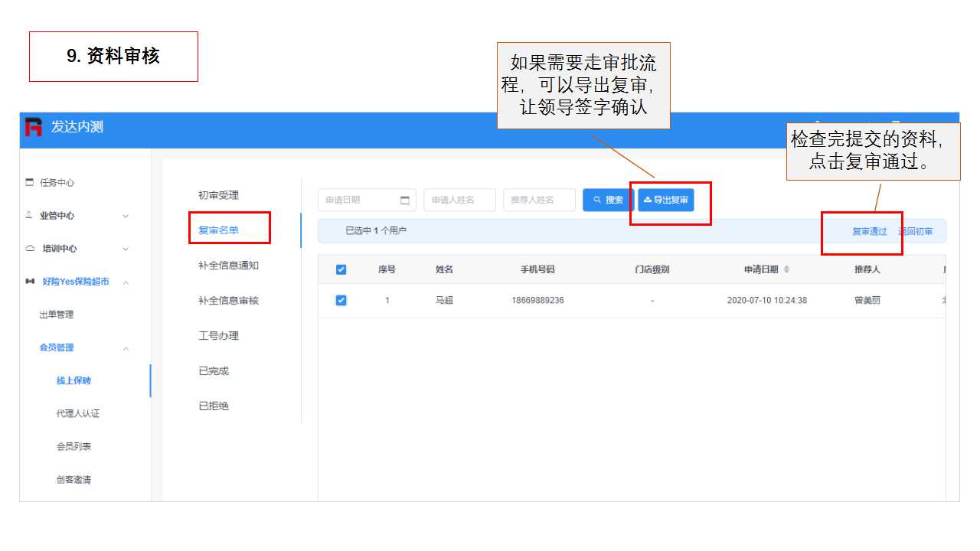Toggle the select-all checkbox in table header
Screen dimensions: 980x551
[341, 269]
